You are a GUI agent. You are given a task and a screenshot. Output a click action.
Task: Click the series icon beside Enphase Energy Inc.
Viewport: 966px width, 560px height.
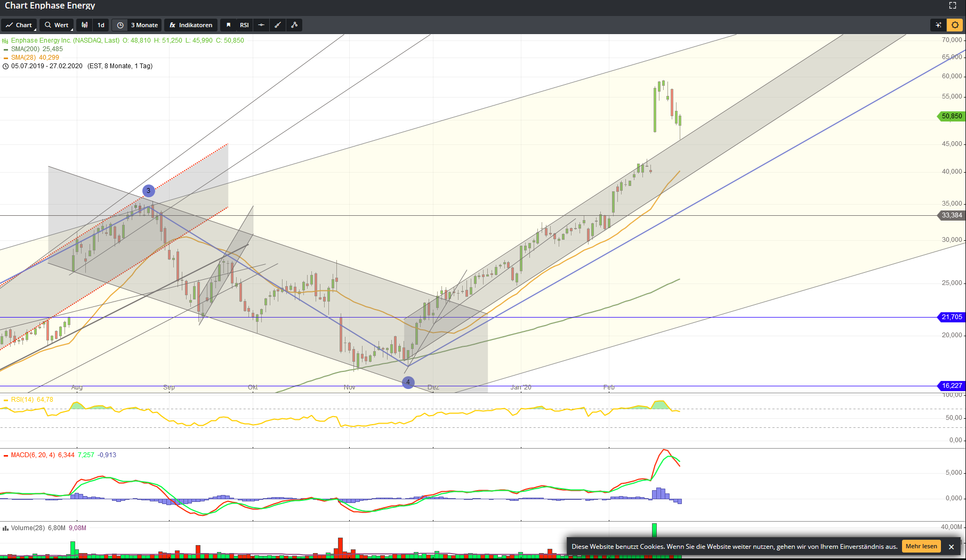point(5,40)
